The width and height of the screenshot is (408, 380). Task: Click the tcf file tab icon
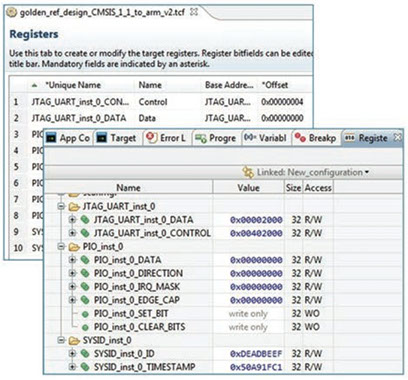(x=12, y=13)
